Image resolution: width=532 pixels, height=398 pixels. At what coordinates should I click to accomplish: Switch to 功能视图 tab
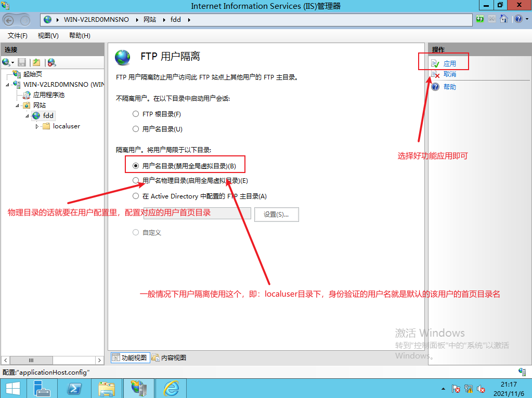[131, 357]
